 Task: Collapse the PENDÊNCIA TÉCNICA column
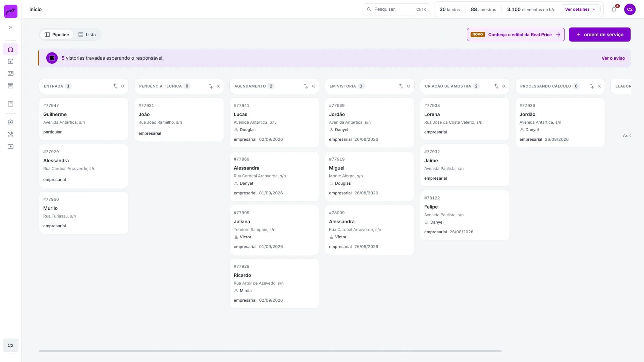218,86
